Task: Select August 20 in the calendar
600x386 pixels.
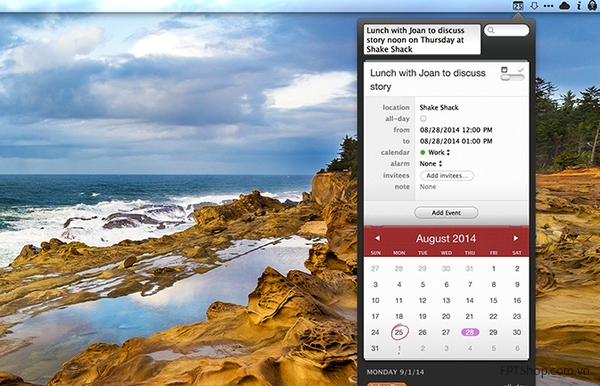Action: click(446, 316)
